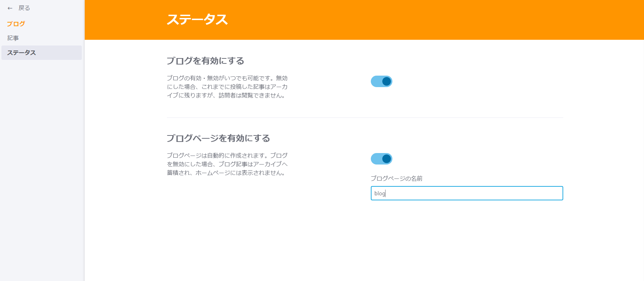Open the 記事 sidebar section
644x281 pixels.
click(14, 38)
